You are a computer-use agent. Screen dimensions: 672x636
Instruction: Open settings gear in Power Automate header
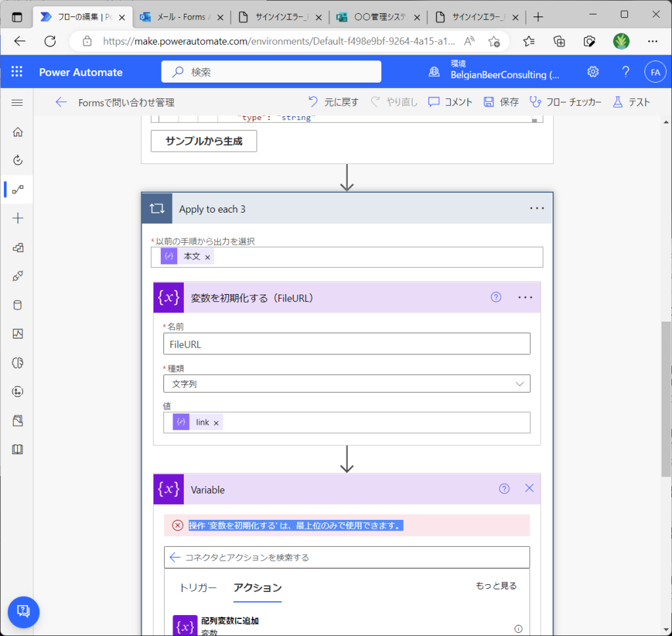(x=593, y=72)
